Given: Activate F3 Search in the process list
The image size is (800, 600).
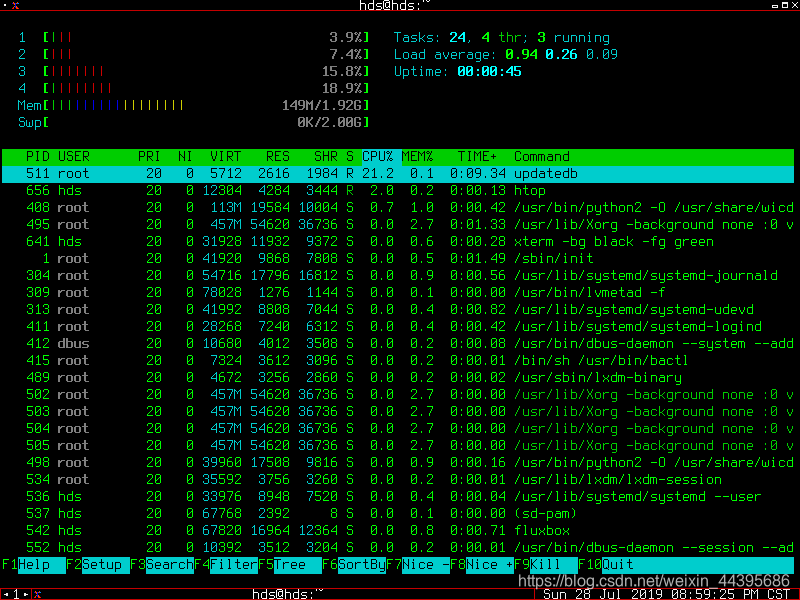Looking at the screenshot, I should (x=162, y=565).
